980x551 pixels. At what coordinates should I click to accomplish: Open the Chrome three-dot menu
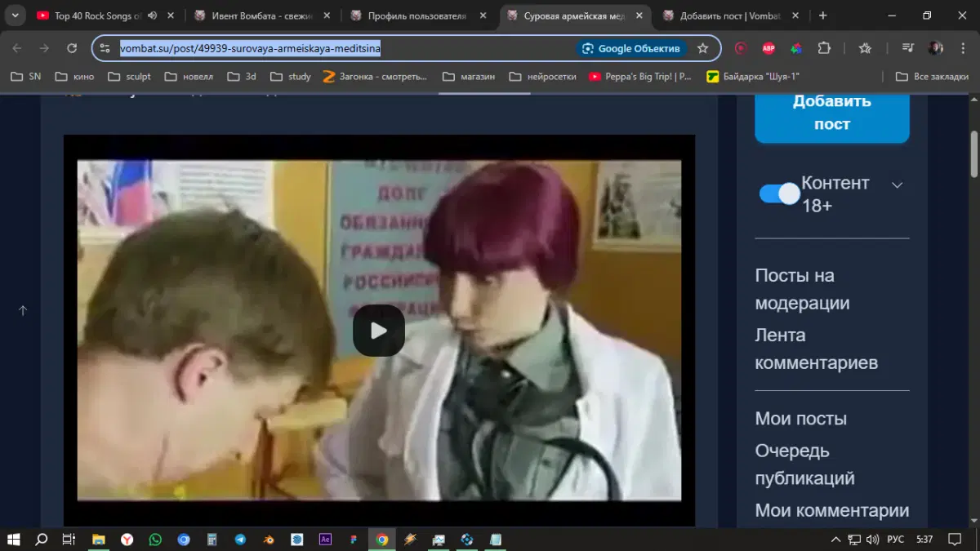click(962, 48)
